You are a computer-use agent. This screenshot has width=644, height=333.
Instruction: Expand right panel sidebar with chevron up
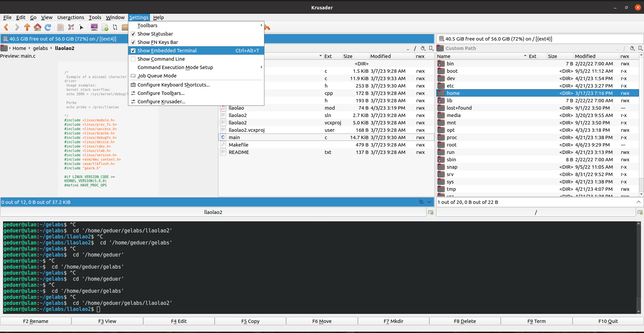tap(639, 202)
